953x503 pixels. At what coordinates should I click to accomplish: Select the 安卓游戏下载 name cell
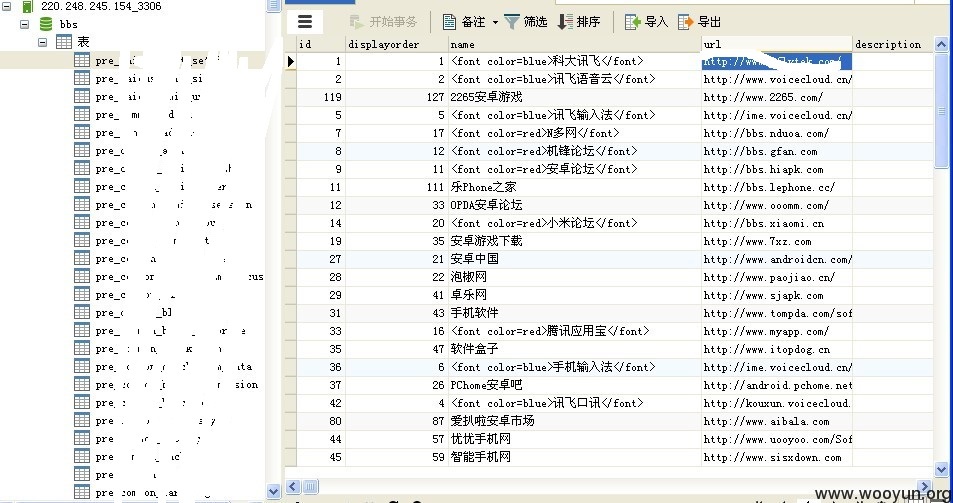pyautogui.click(x=574, y=241)
